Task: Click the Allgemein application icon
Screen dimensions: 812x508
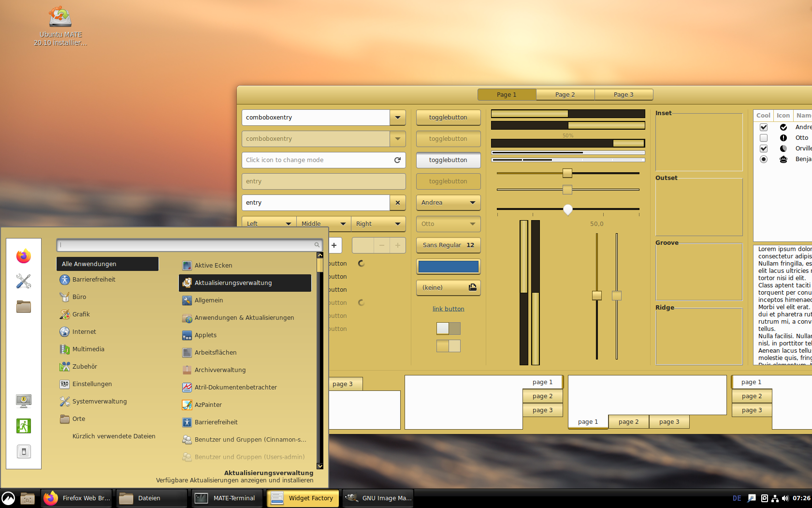Action: pyautogui.click(x=187, y=300)
